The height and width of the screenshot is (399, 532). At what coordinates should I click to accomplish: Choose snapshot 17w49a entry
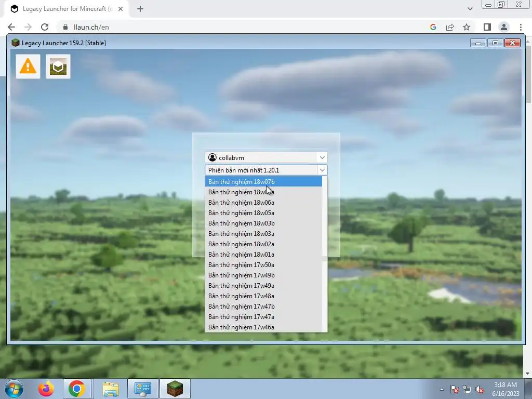263,286
